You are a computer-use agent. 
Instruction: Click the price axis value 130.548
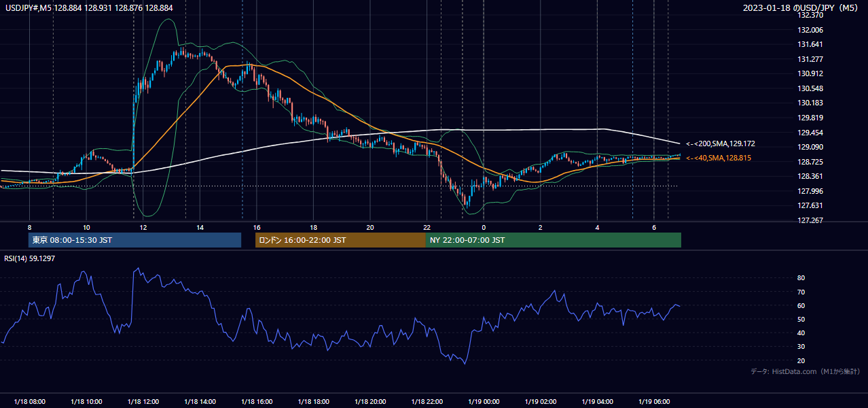click(x=812, y=88)
